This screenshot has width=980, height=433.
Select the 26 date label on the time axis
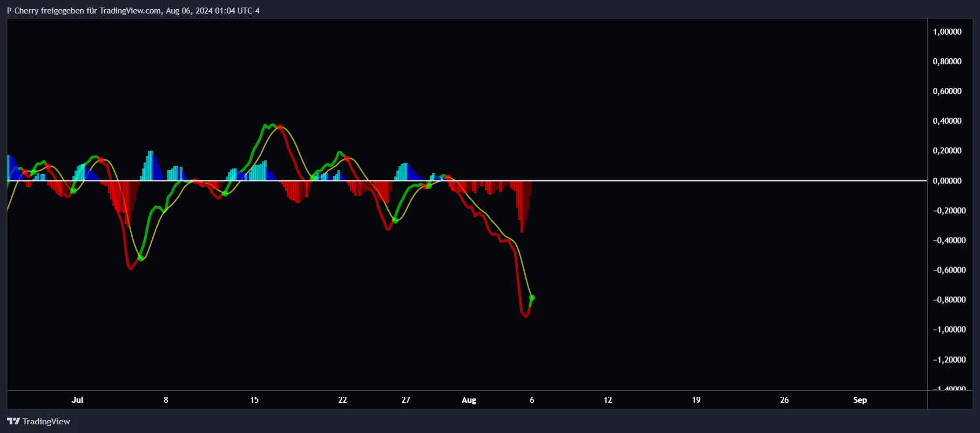tap(785, 400)
